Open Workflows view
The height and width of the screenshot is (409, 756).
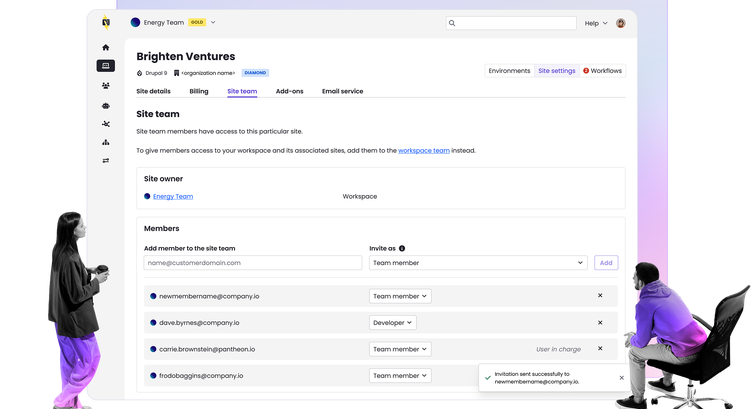pyautogui.click(x=602, y=70)
